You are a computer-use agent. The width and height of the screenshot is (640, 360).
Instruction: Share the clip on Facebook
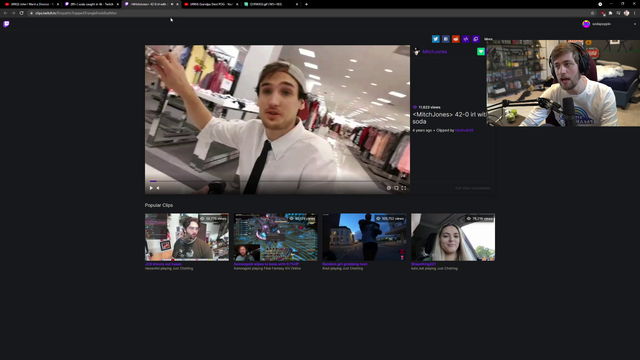click(x=446, y=39)
